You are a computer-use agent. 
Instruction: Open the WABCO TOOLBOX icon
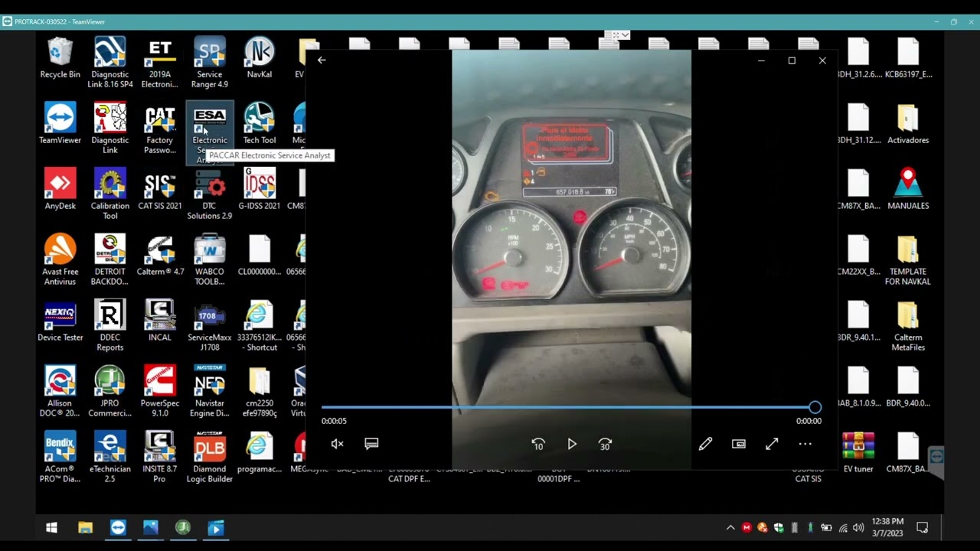click(x=209, y=260)
